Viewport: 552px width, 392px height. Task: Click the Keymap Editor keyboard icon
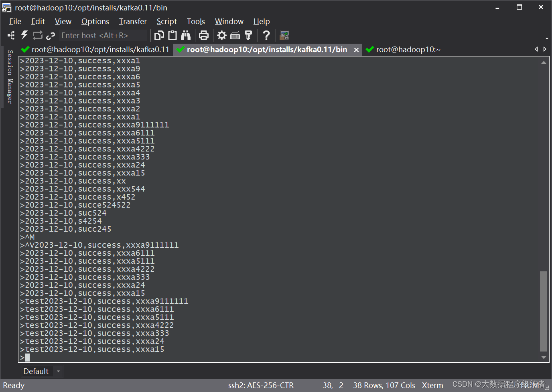click(235, 36)
